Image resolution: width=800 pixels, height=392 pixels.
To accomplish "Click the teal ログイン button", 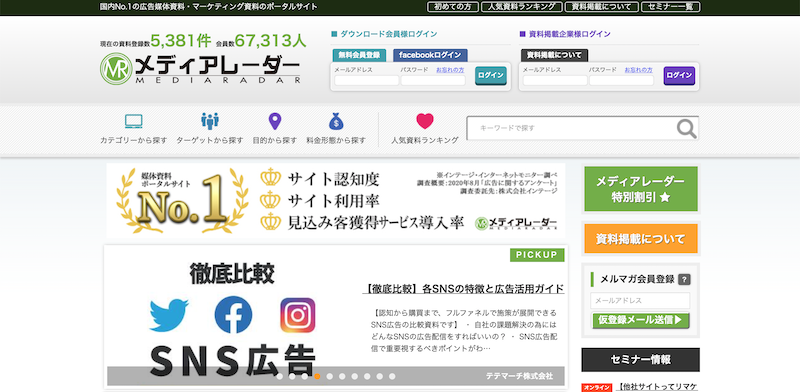I will 491,76.
